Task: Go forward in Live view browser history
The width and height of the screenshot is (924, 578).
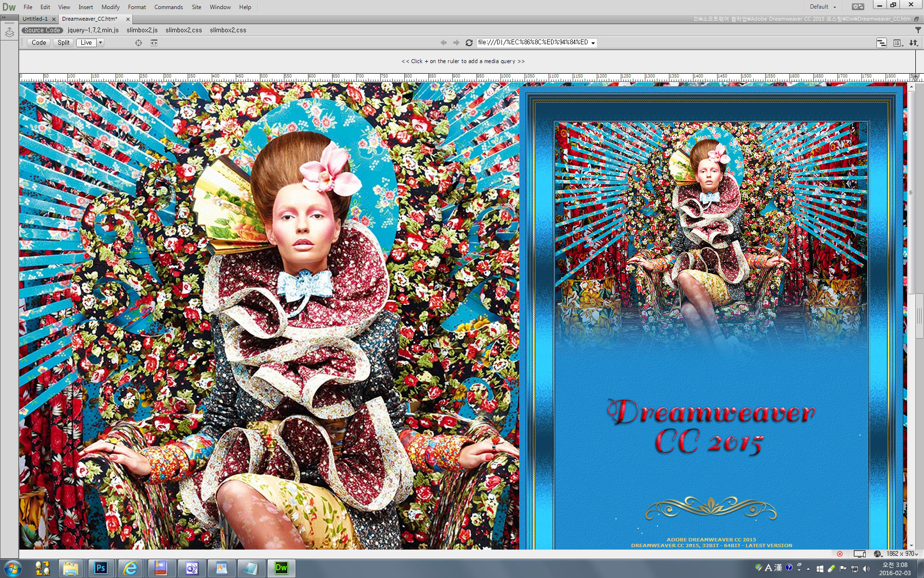Action: [x=456, y=43]
